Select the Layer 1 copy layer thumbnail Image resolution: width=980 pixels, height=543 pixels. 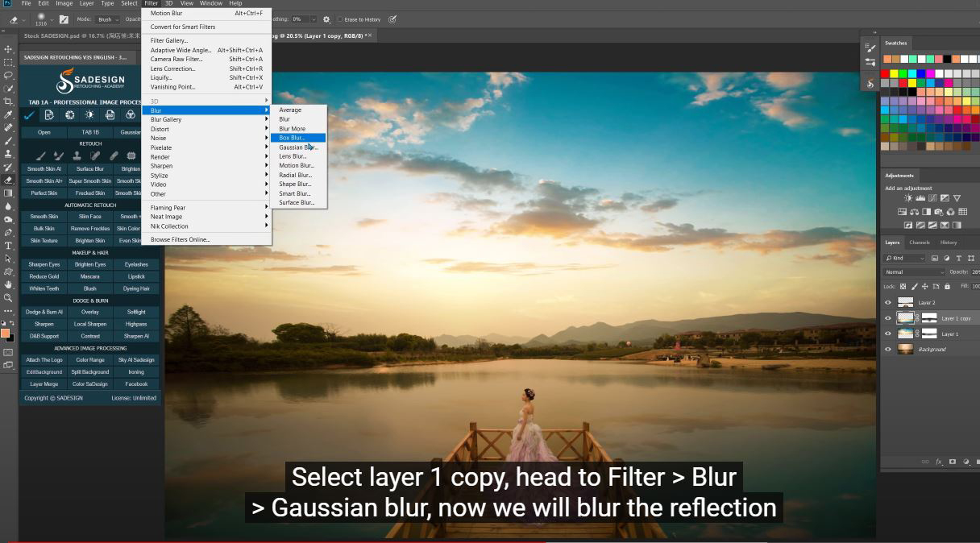pos(906,318)
